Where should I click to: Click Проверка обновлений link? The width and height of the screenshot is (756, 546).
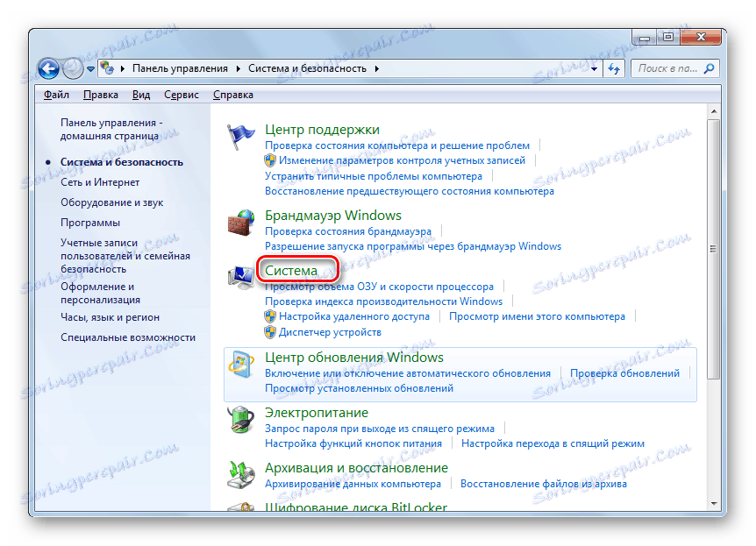[624, 373]
